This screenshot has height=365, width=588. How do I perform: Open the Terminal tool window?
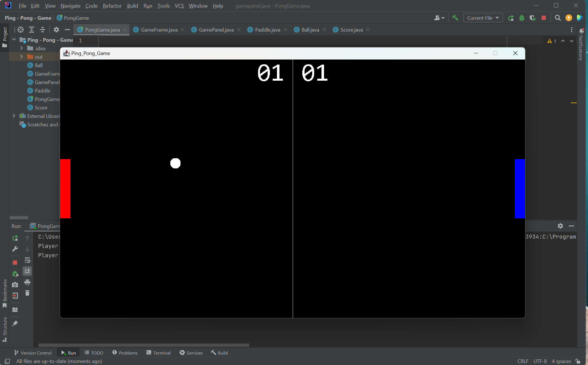[158, 353]
